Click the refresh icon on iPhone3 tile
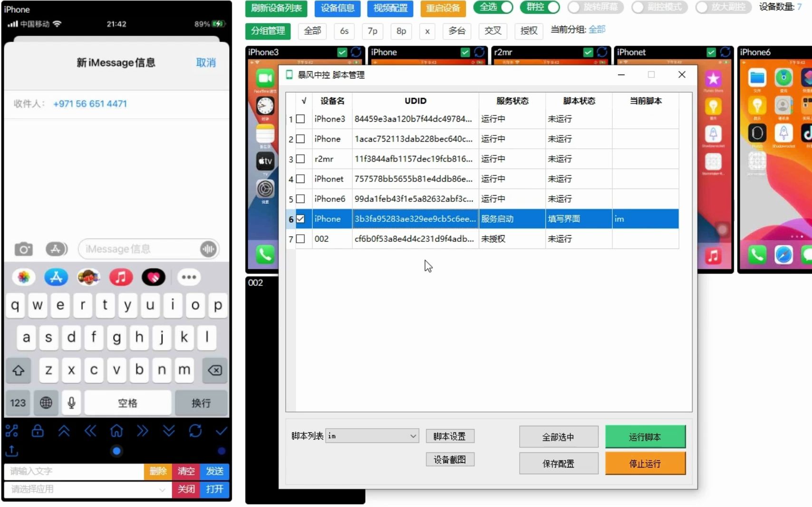 356,52
